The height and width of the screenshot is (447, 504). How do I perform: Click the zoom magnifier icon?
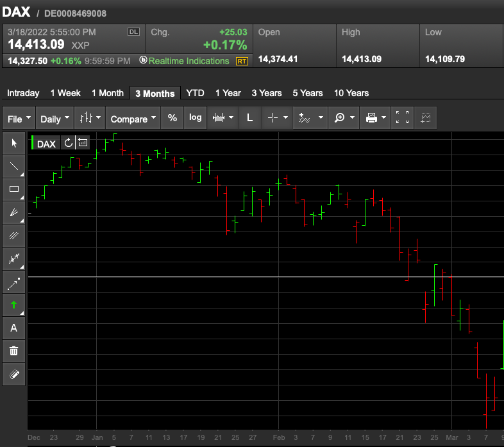[x=339, y=118]
